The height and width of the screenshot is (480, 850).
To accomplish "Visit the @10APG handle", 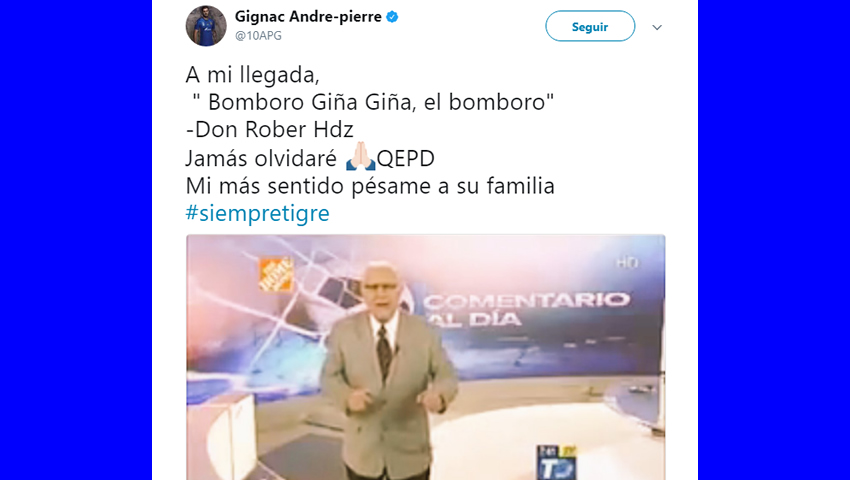I will [258, 36].
